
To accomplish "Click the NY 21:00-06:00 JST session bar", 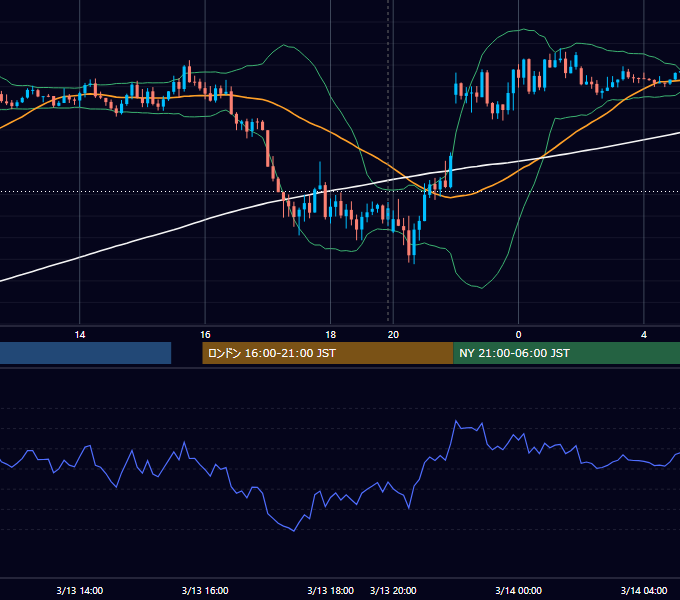I will [566, 353].
